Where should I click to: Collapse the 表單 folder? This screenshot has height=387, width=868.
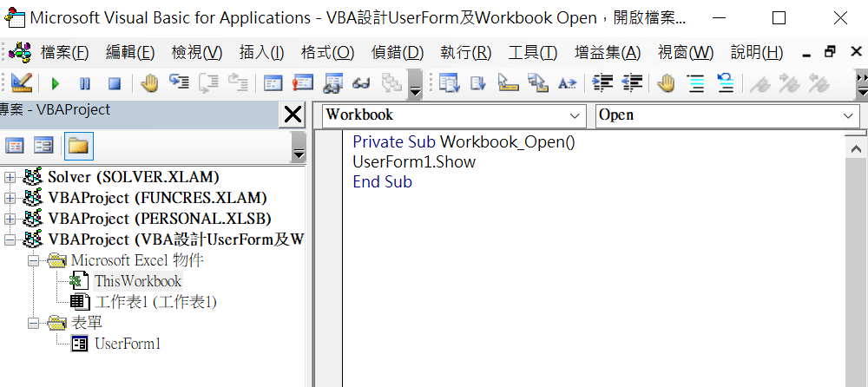coord(35,324)
